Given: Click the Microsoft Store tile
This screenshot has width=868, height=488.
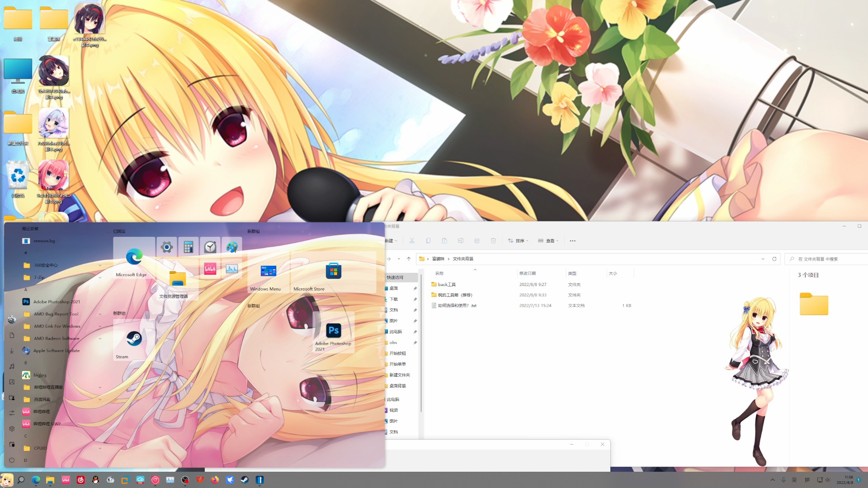Looking at the screenshot, I should 333,272.
